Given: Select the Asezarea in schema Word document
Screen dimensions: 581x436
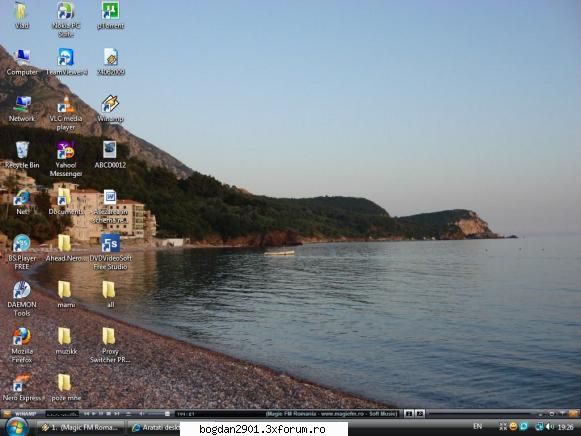Looking at the screenshot, I should [110, 206].
